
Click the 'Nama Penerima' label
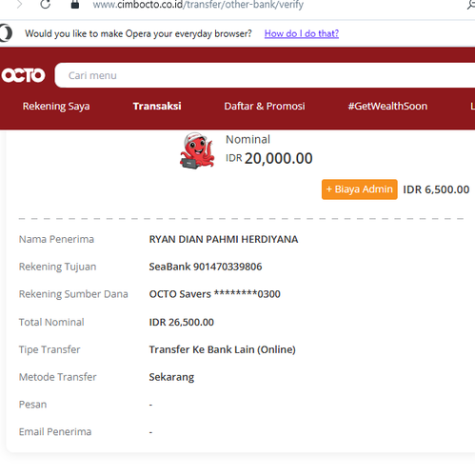pos(56,239)
